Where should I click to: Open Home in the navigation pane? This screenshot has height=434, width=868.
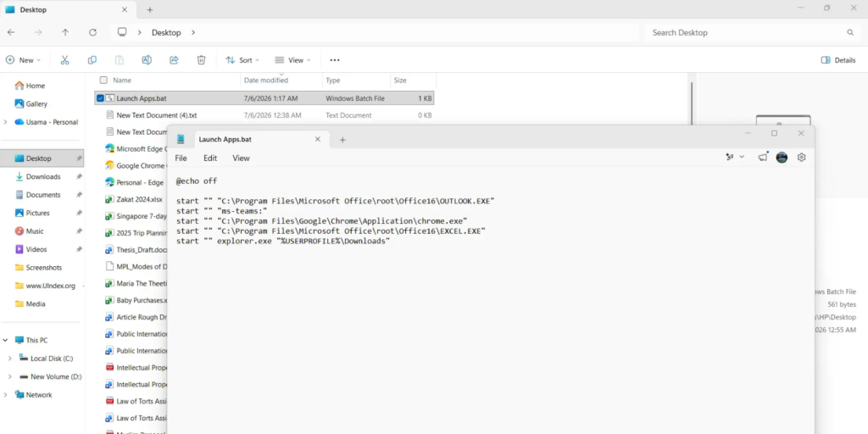[36, 86]
